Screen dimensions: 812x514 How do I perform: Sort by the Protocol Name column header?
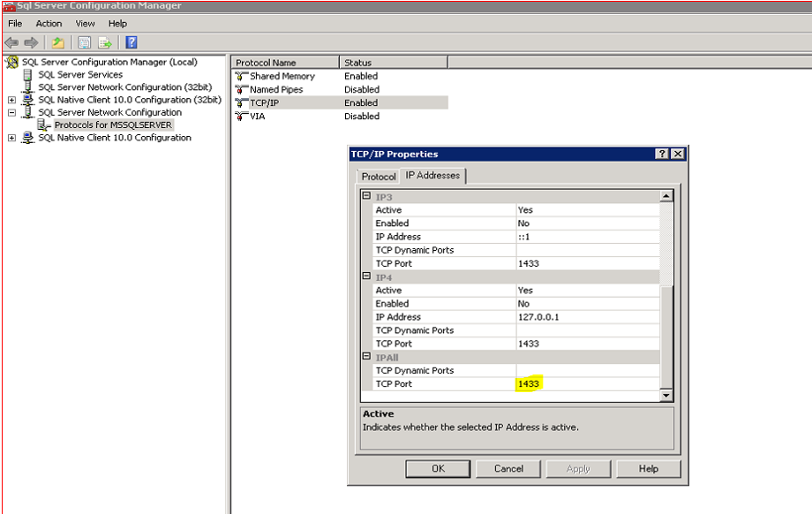[x=285, y=63]
